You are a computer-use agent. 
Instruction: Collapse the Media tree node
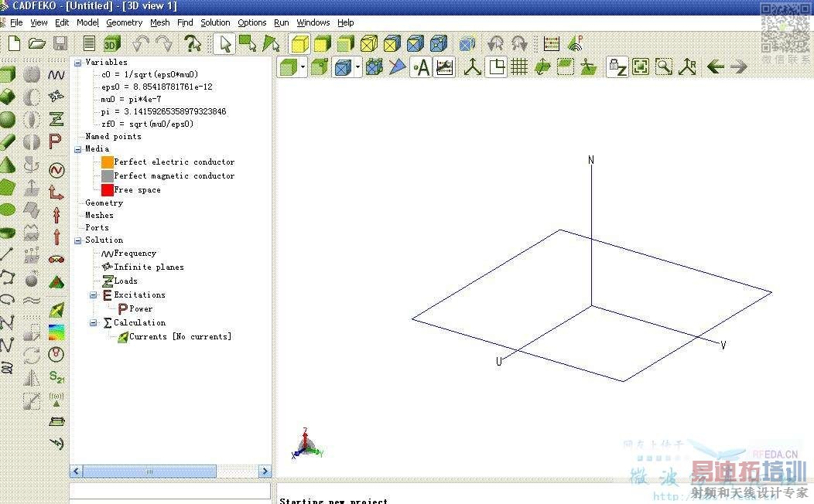click(78, 149)
